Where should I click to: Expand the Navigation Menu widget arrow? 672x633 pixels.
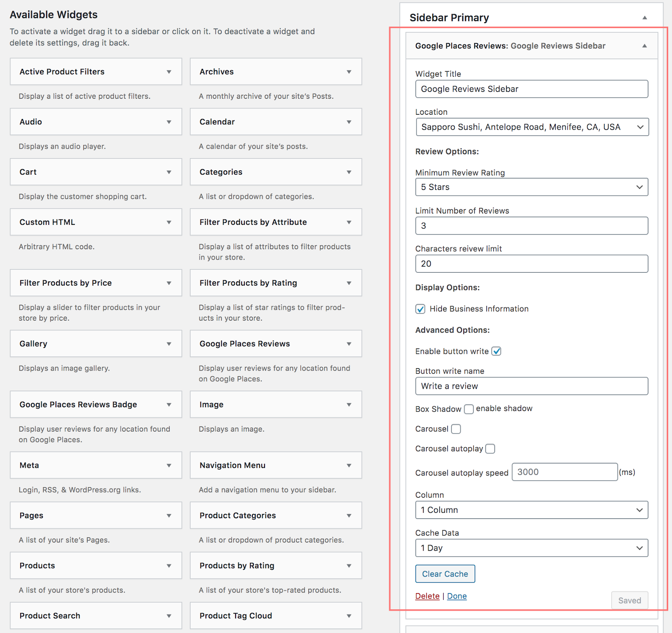(349, 465)
